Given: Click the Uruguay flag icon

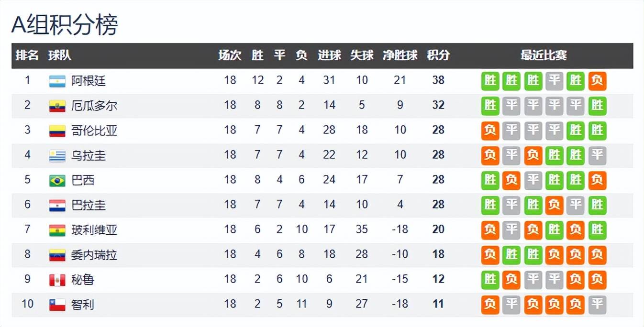Looking at the screenshot, I should click(x=57, y=155).
